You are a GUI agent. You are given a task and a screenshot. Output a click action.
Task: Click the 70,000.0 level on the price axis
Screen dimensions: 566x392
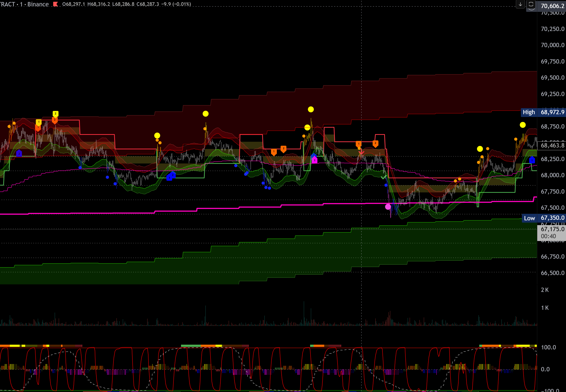click(552, 45)
